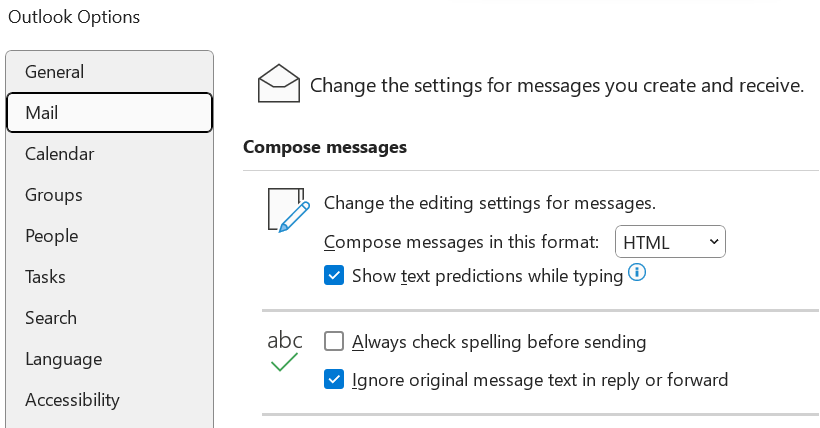Click the abc spelling check icon
The width and height of the screenshot is (820, 428).
click(285, 350)
